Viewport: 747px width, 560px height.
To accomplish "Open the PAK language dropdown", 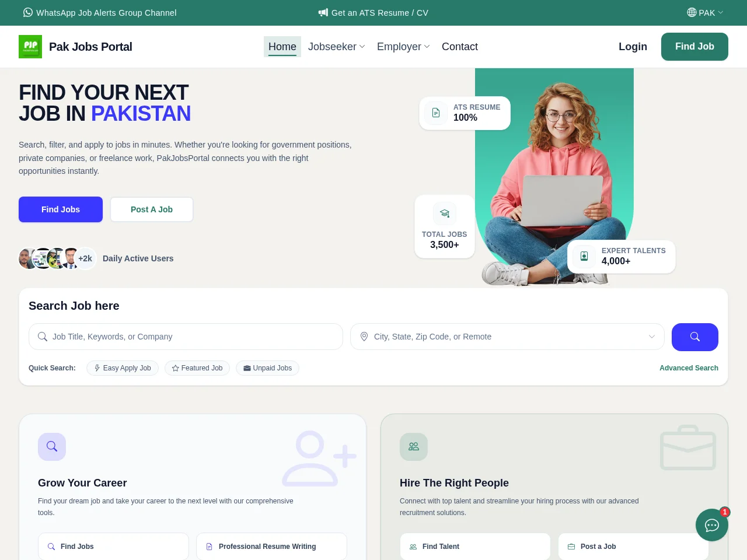I will [x=706, y=13].
